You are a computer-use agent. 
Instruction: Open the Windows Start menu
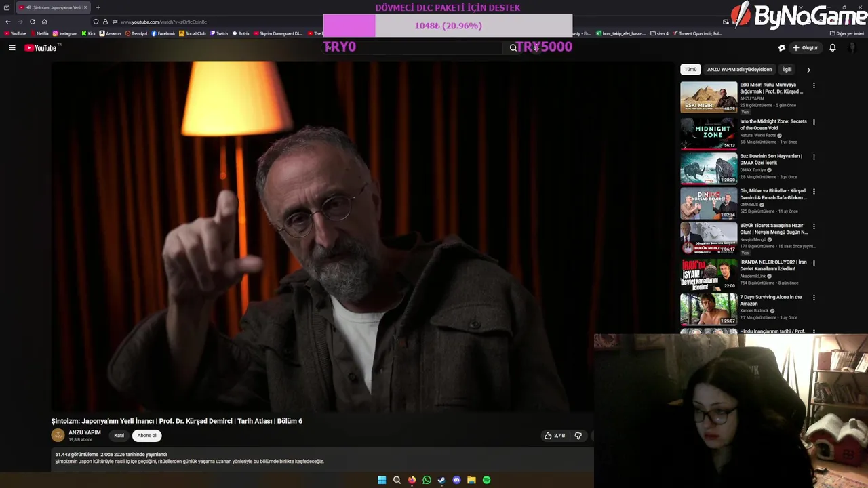382,480
